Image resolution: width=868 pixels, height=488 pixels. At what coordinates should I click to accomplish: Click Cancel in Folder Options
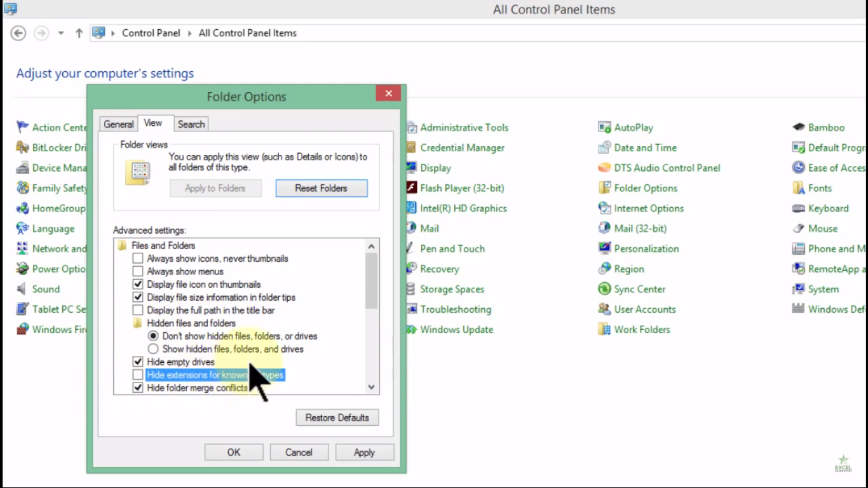[299, 452]
